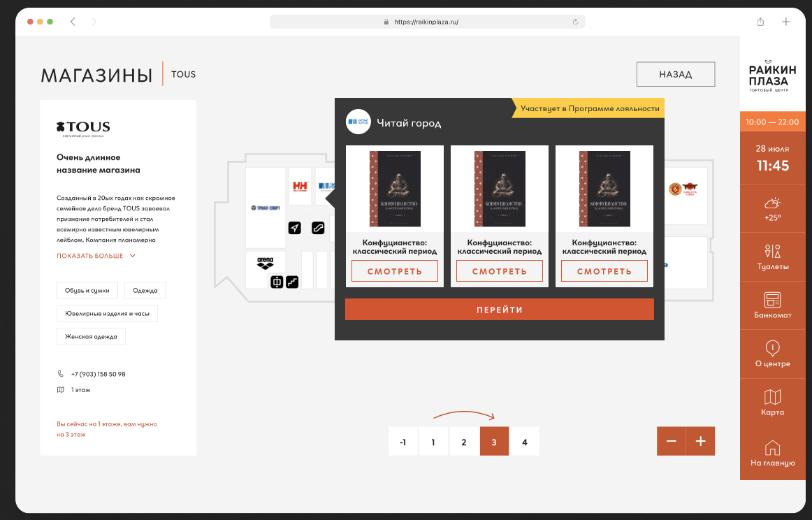Open the Карта section in sidebar
This screenshot has height=520, width=812.
point(772,403)
